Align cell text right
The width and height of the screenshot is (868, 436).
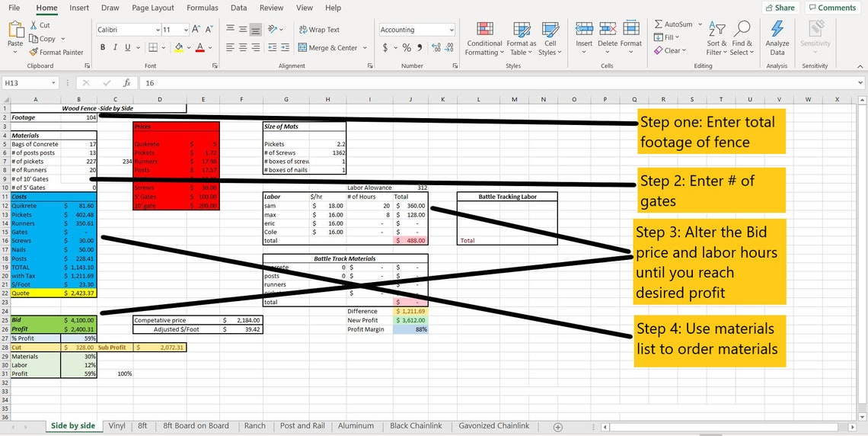coord(256,48)
